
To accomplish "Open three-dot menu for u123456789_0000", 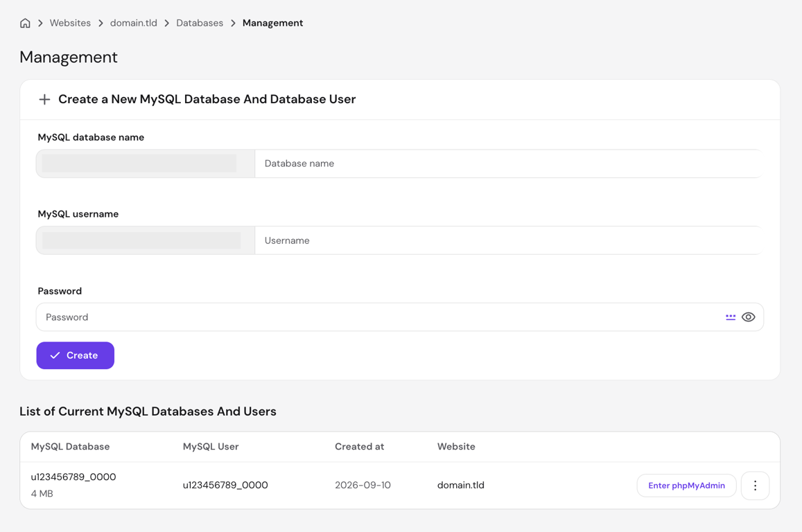I will [755, 486].
